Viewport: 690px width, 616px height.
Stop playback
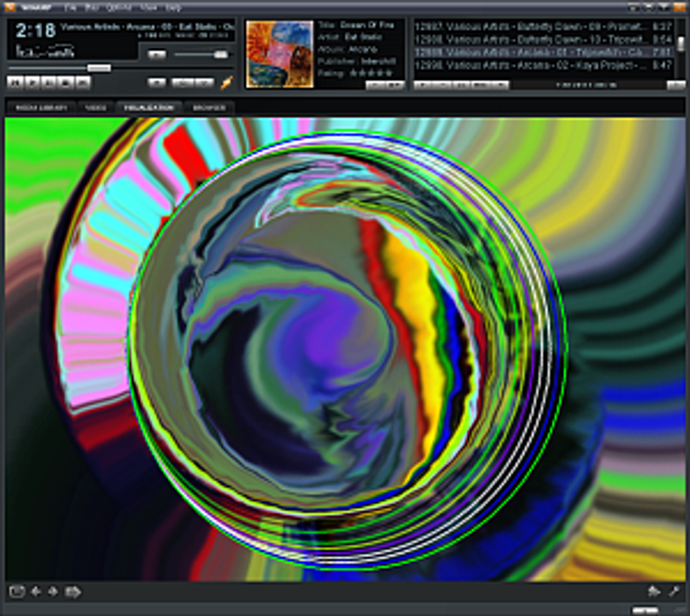tap(66, 82)
